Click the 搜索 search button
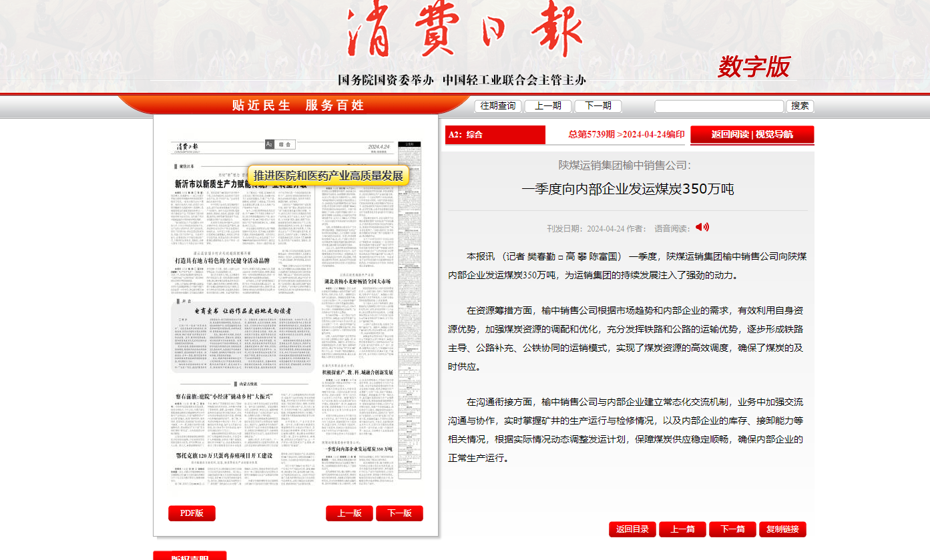 pos(800,106)
